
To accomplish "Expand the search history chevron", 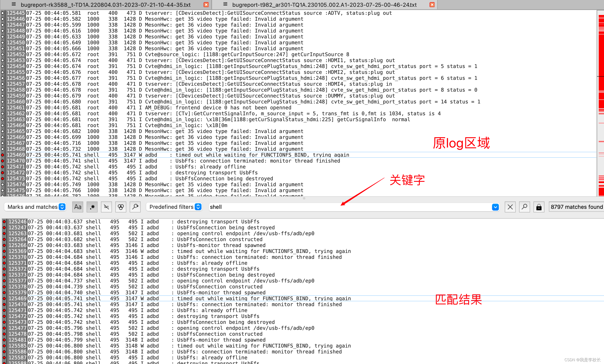I will [x=495, y=207].
